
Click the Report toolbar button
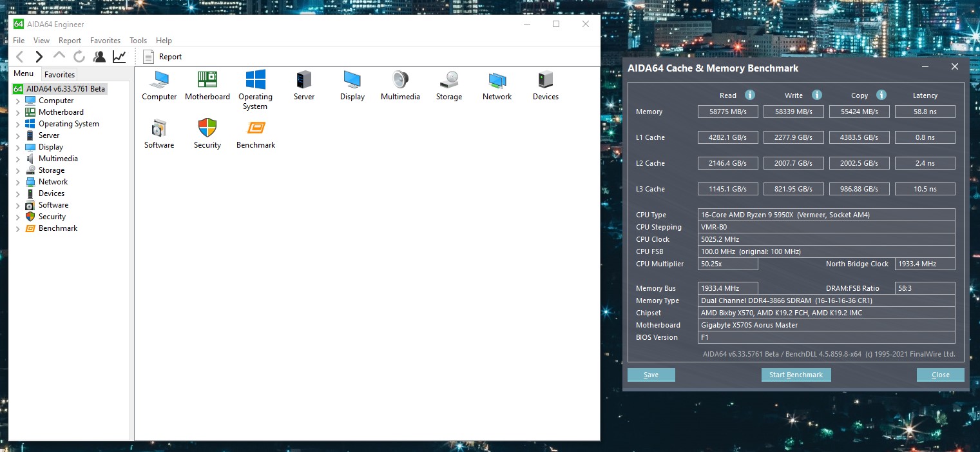(x=162, y=57)
